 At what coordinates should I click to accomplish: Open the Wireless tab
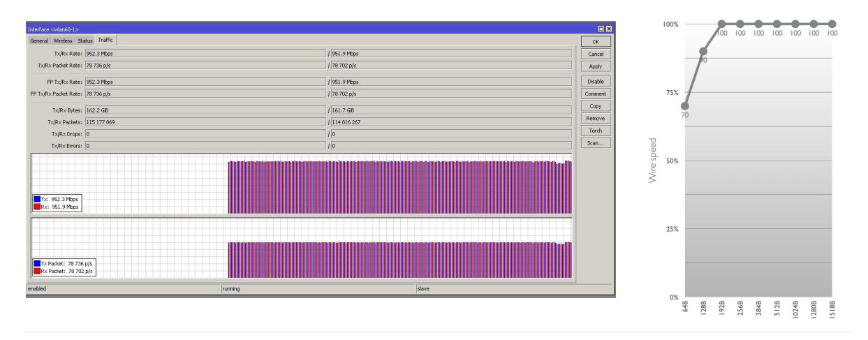63,40
